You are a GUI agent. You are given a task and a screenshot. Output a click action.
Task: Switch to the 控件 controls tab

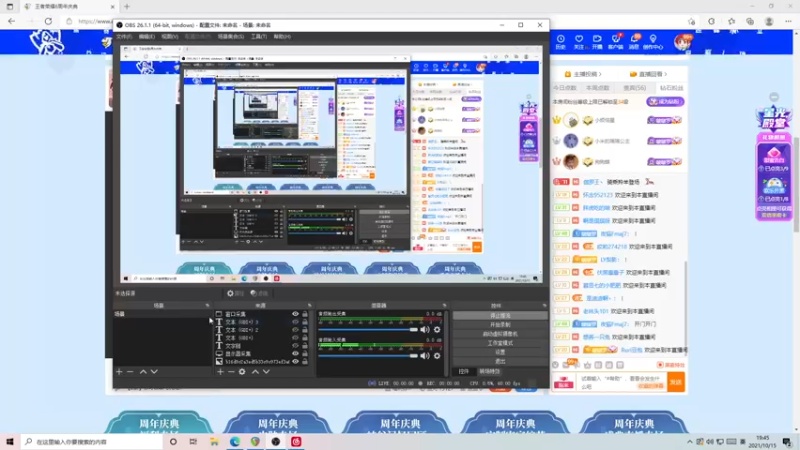[x=463, y=372]
